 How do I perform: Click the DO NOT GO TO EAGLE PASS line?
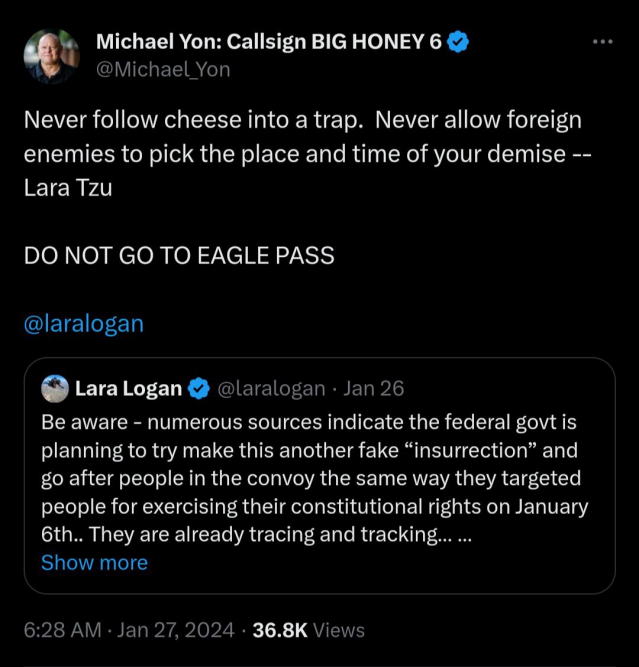179,255
